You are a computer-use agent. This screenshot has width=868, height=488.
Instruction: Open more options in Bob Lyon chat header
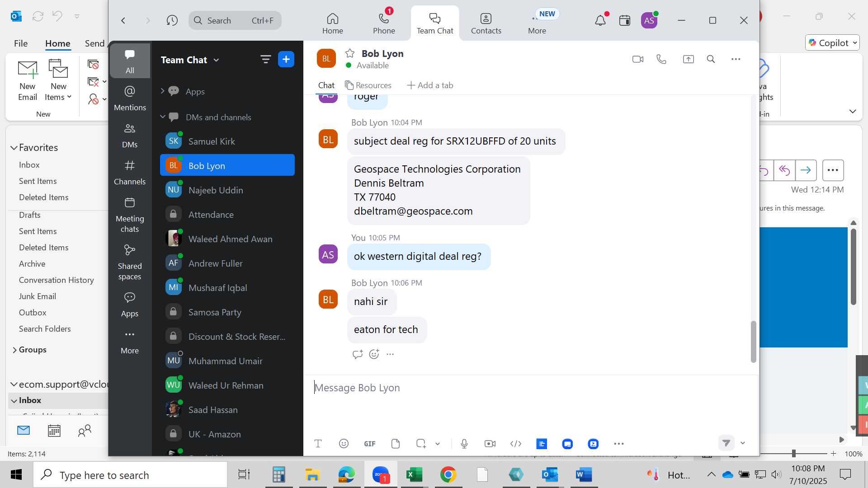coord(736,59)
